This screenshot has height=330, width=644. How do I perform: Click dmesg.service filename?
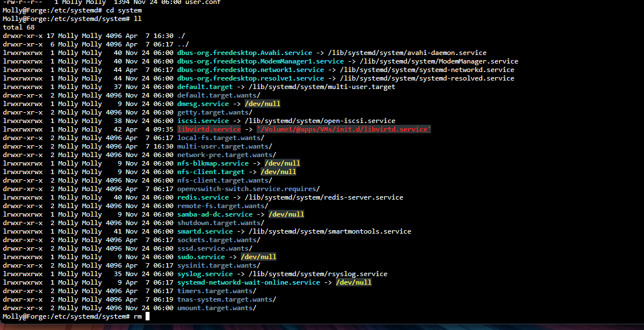(x=203, y=104)
